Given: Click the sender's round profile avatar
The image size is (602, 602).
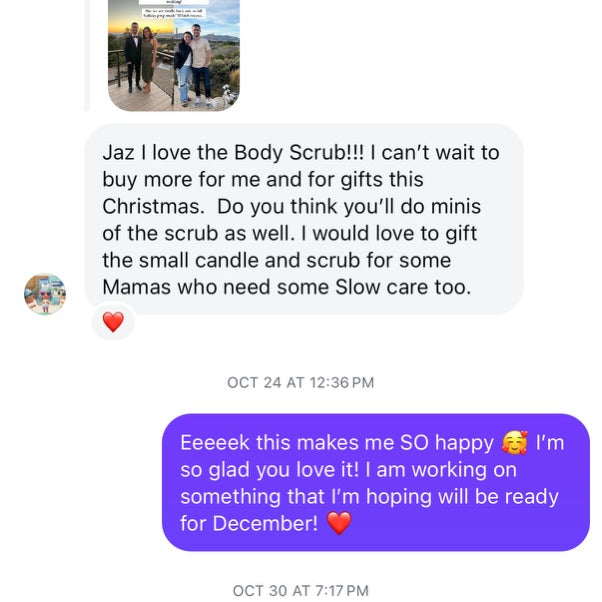Looking at the screenshot, I should click(45, 294).
